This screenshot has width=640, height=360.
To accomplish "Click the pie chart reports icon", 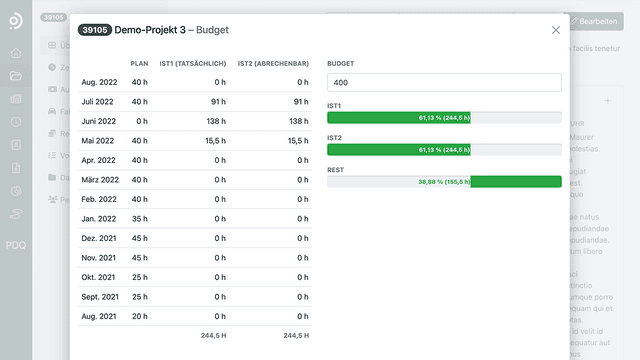I will click(16, 191).
